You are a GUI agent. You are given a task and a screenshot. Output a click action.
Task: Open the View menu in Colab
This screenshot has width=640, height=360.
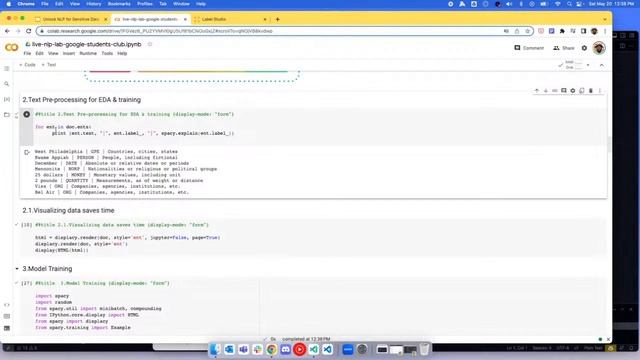(x=53, y=53)
